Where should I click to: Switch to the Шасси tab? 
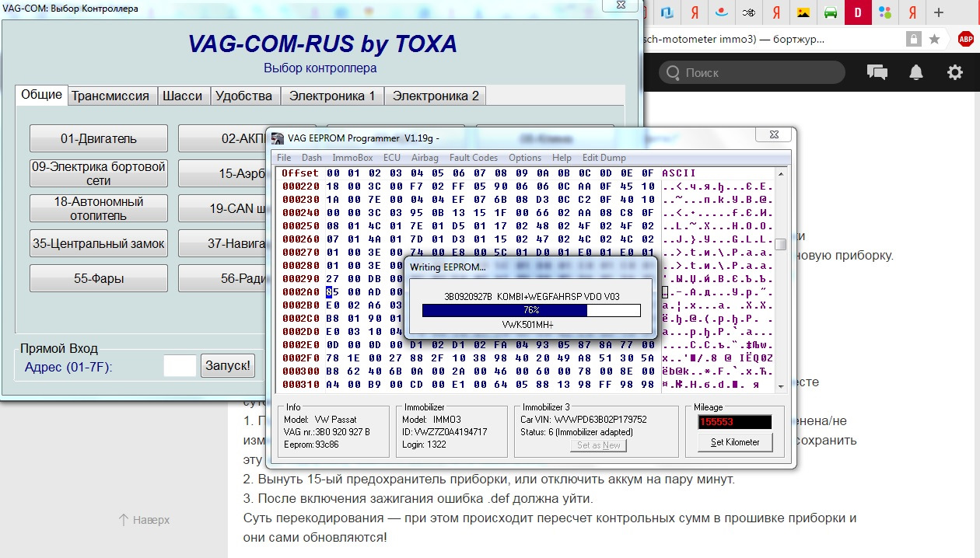(183, 96)
